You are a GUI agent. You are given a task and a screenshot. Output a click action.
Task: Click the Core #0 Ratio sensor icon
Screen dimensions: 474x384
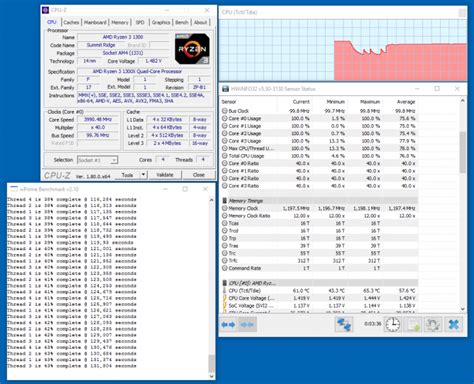pos(225,163)
